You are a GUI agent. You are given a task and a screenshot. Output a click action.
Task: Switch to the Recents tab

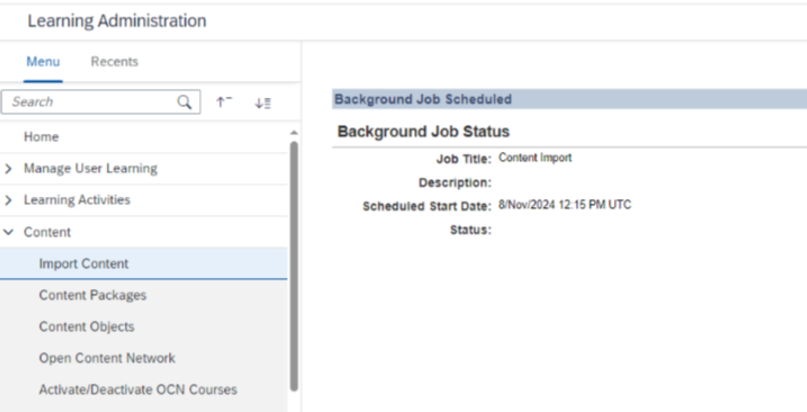[x=114, y=62]
